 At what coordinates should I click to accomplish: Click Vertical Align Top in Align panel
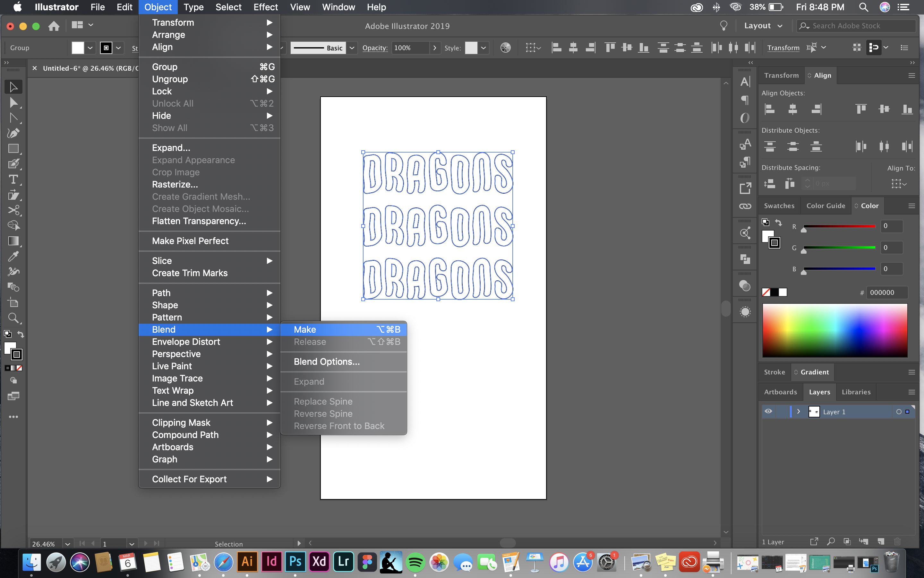click(x=861, y=109)
